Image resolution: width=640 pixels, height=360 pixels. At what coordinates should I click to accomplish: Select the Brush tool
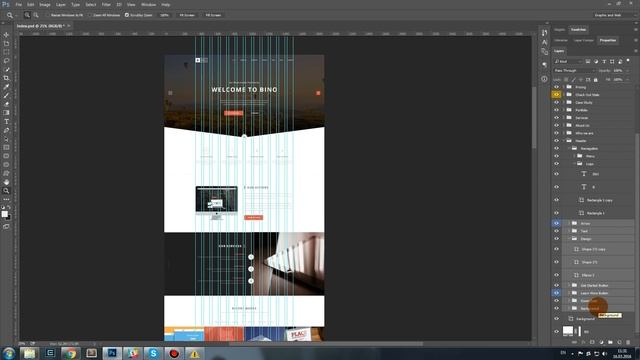tap(6, 95)
